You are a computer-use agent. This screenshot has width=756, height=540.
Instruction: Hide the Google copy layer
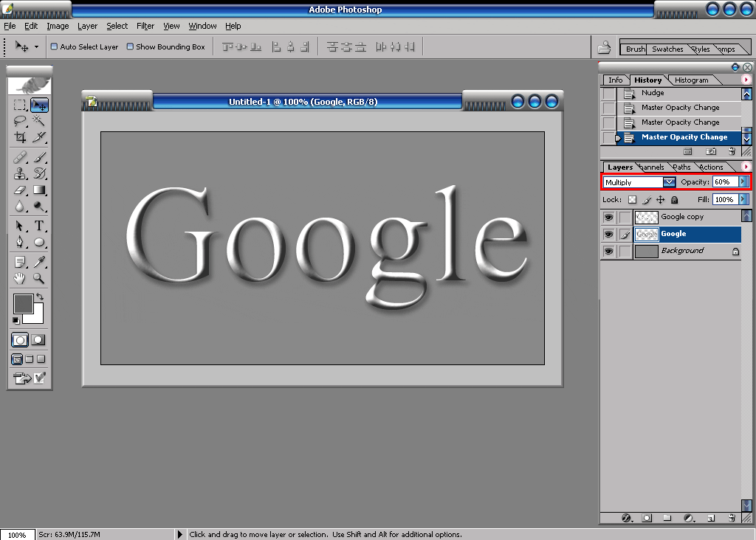608,217
